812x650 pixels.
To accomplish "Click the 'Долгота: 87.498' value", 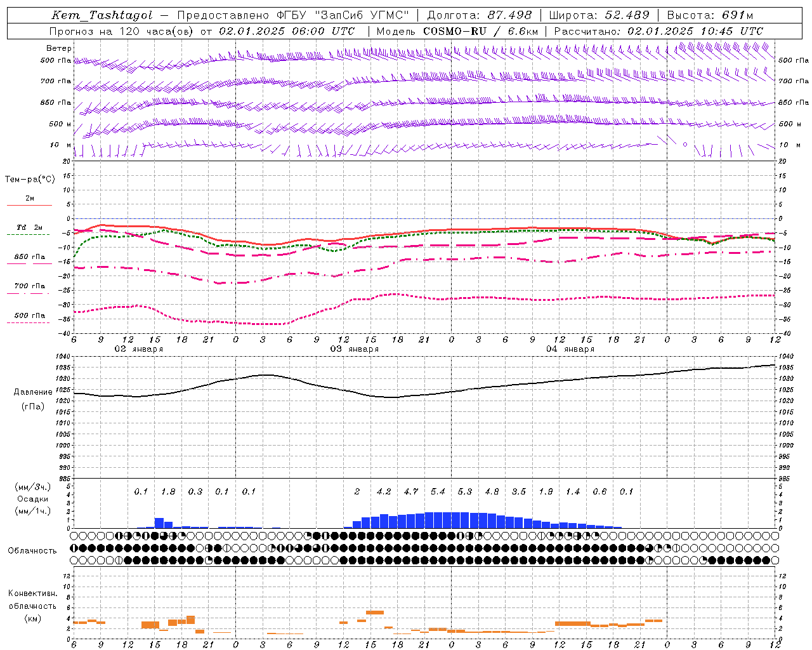I will [x=480, y=16].
